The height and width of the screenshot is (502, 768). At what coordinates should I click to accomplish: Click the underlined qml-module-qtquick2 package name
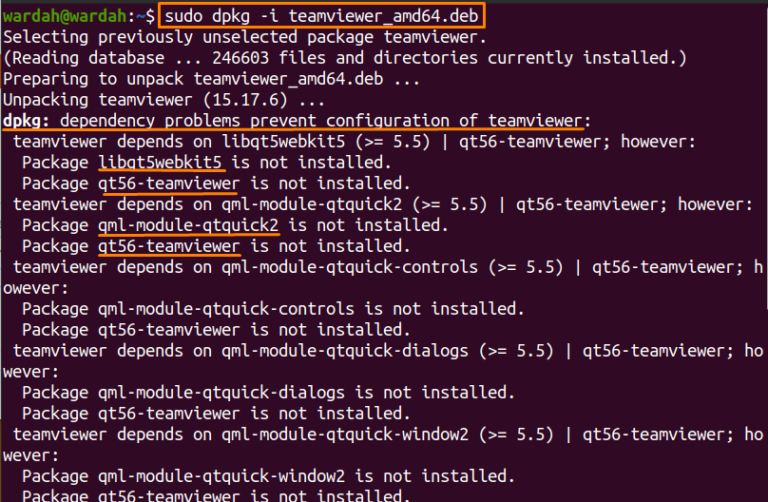pyautogui.click(x=188, y=225)
